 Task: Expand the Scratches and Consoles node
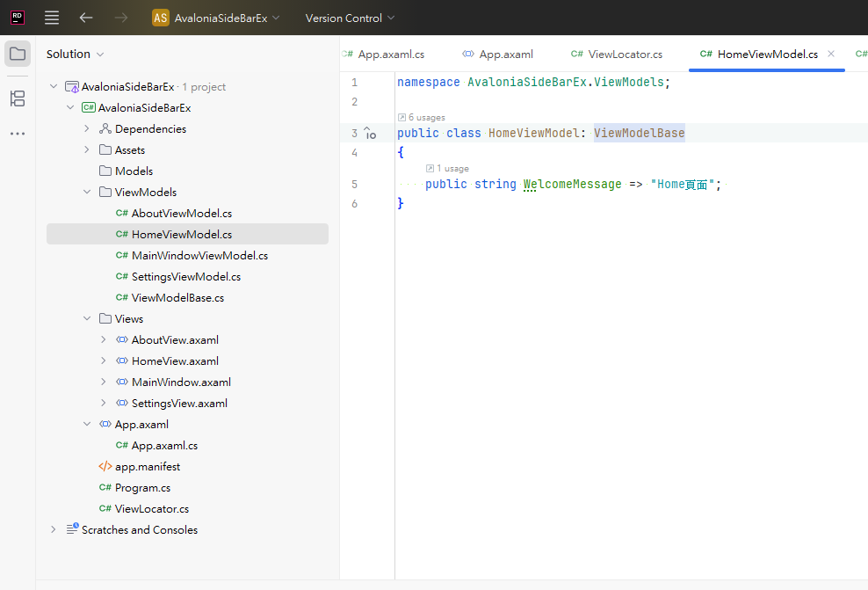coord(54,530)
